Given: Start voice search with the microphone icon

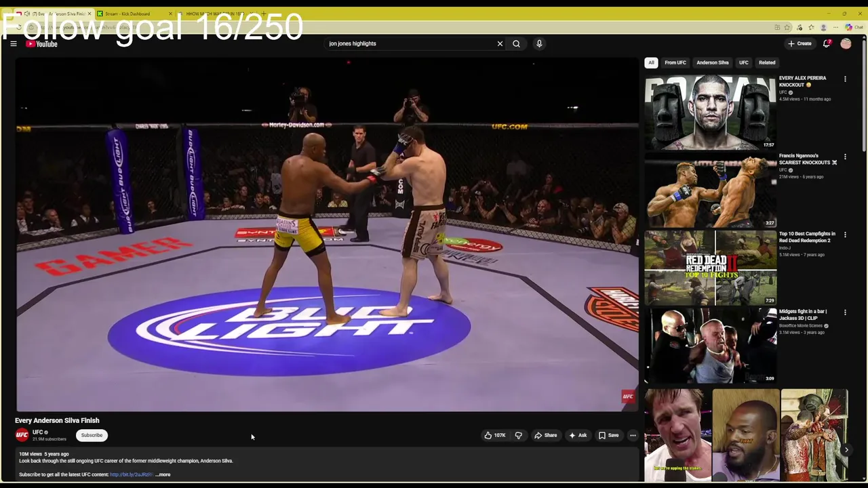Looking at the screenshot, I should [x=539, y=43].
